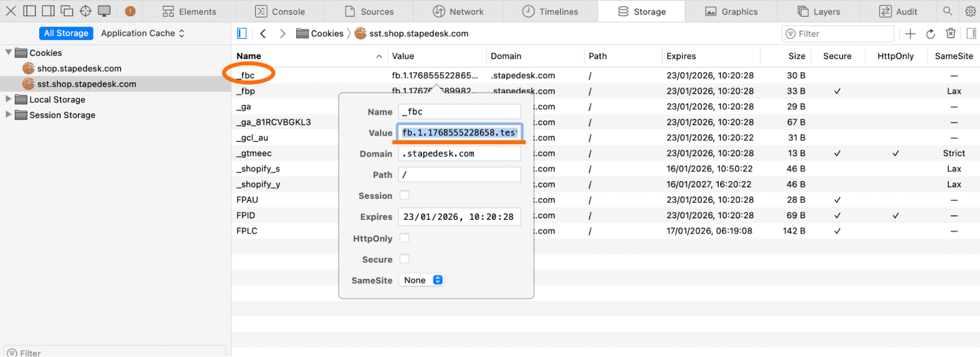Enable the Secure checkbox in popover
The width and height of the screenshot is (980, 357).
tap(404, 259)
